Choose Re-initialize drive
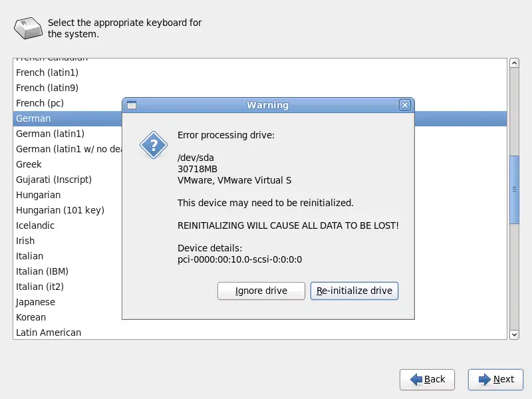 coord(354,291)
